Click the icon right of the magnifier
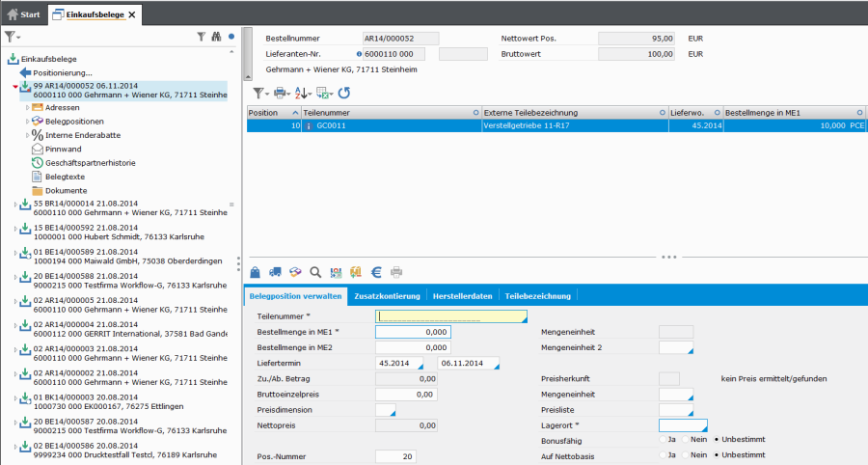868x465 pixels. [336, 272]
